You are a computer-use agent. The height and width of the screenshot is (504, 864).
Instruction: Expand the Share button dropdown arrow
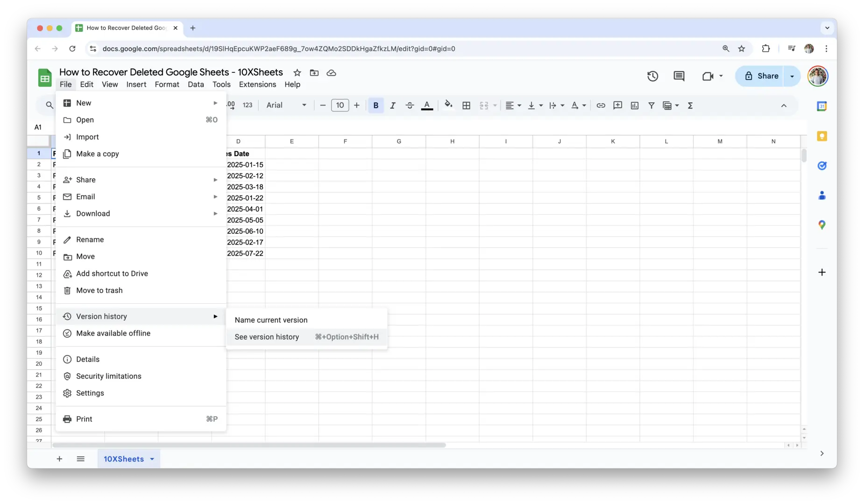(x=792, y=76)
